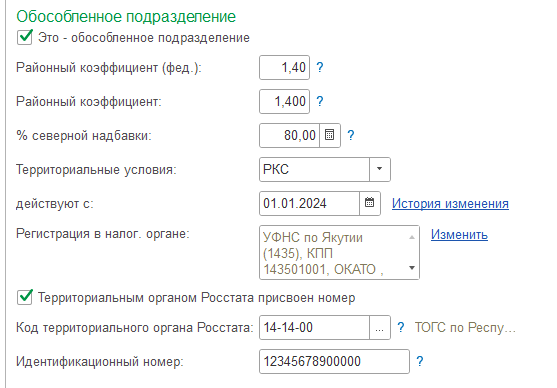Select the Районный коэффициент (фед.) value field
The image size is (557, 388).
(285, 67)
